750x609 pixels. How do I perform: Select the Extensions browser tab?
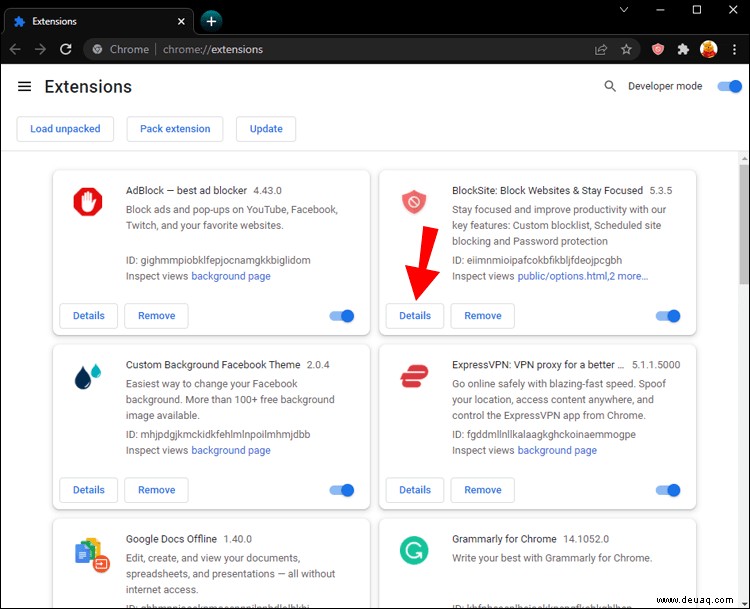pyautogui.click(x=98, y=22)
